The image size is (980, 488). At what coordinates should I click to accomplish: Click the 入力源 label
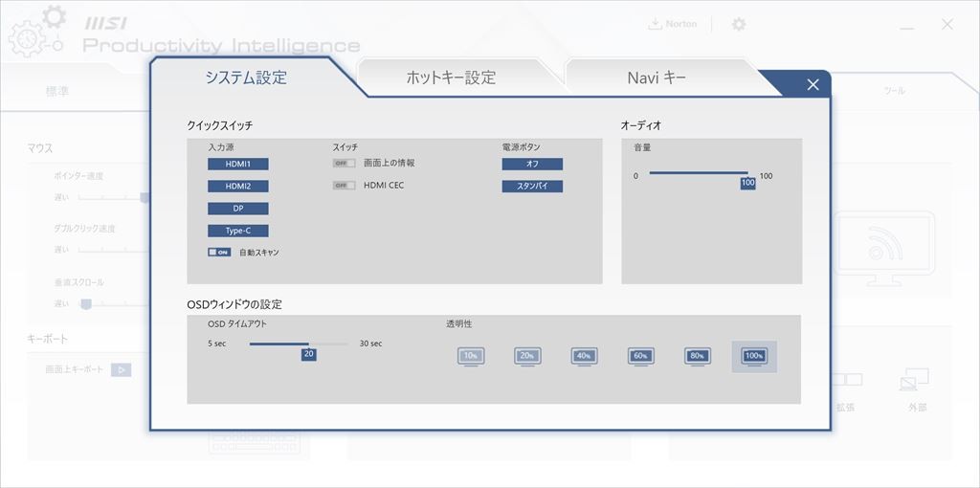221,147
